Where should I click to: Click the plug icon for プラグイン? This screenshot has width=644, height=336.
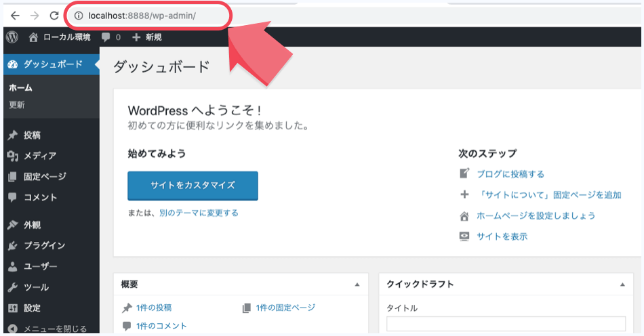tap(12, 245)
